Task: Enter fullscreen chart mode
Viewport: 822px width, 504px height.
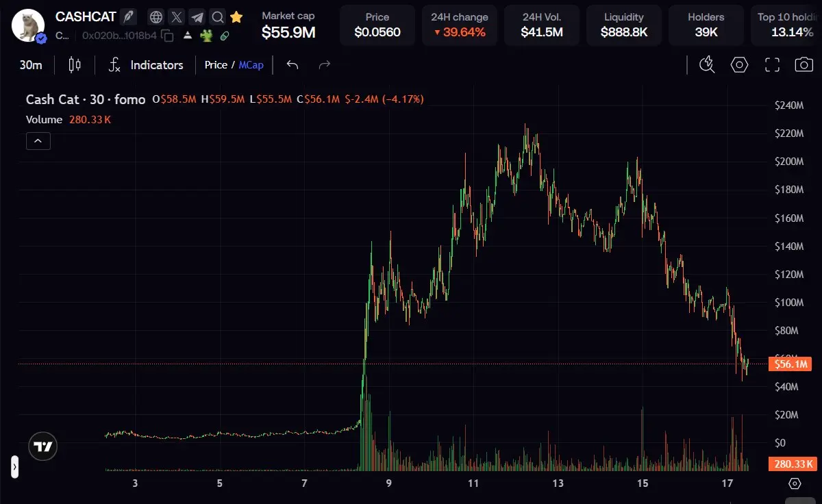Action: [772, 65]
